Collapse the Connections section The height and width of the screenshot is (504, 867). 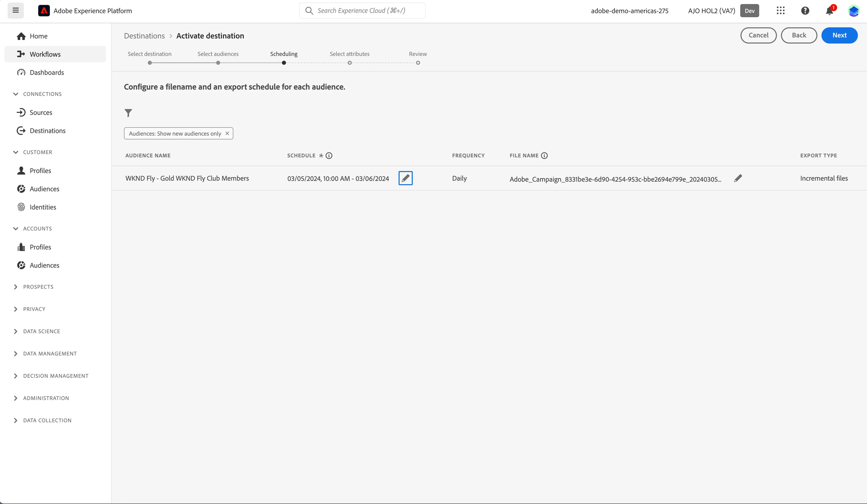click(x=37, y=94)
